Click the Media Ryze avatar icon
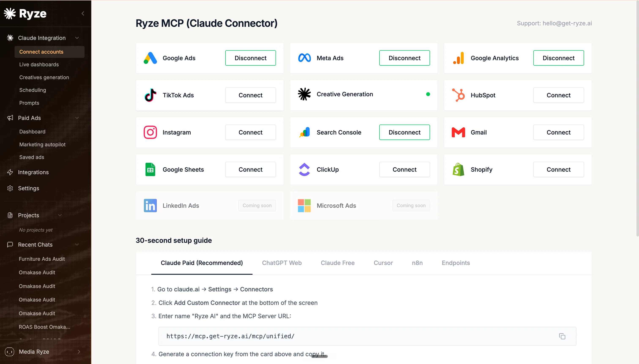Image resolution: width=639 pixels, height=364 pixels. tap(10, 352)
